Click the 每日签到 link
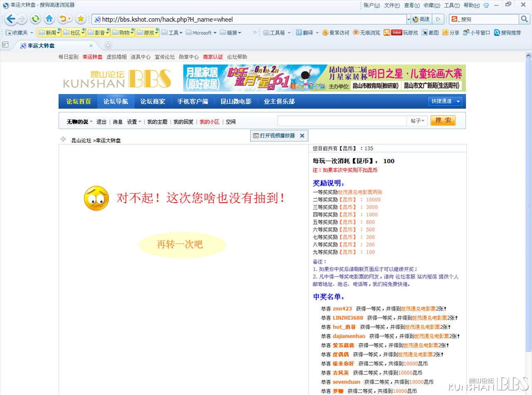This screenshot has width=532, height=395. [x=68, y=57]
